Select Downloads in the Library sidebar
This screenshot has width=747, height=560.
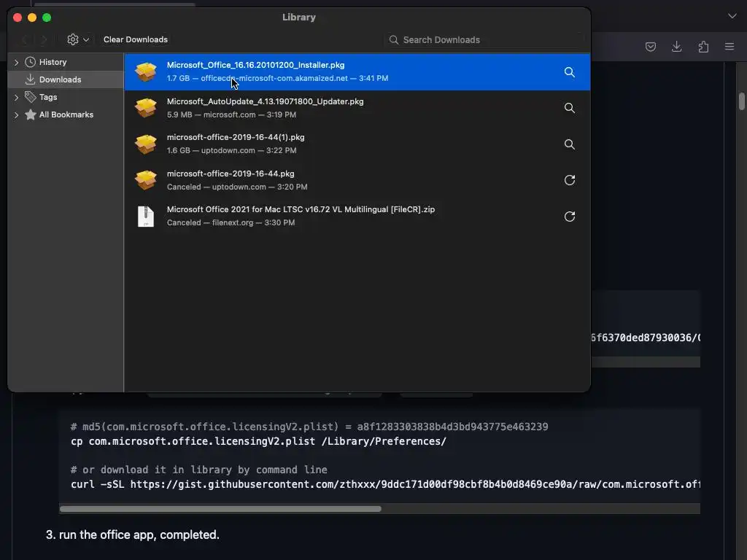click(65, 79)
